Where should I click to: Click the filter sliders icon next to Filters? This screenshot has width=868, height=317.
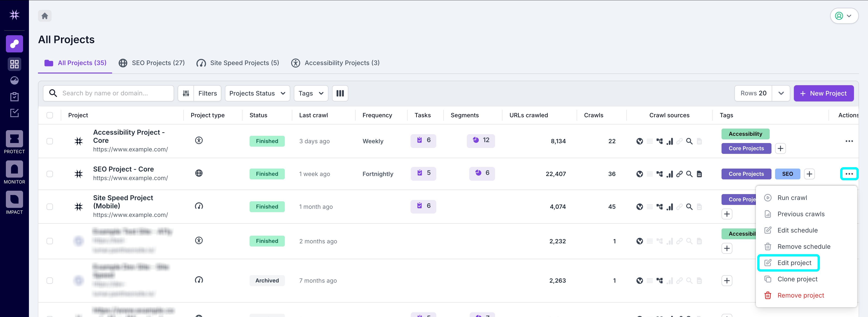186,93
